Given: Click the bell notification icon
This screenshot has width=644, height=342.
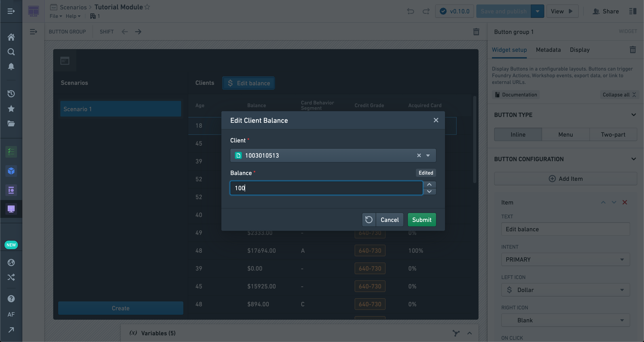Looking at the screenshot, I should [x=11, y=66].
